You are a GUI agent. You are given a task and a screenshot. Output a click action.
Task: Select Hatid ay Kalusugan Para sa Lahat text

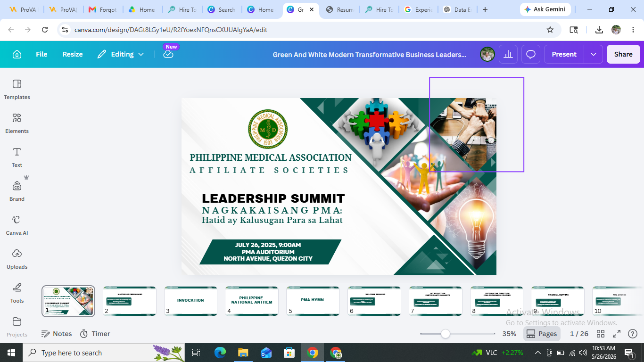pos(272,220)
